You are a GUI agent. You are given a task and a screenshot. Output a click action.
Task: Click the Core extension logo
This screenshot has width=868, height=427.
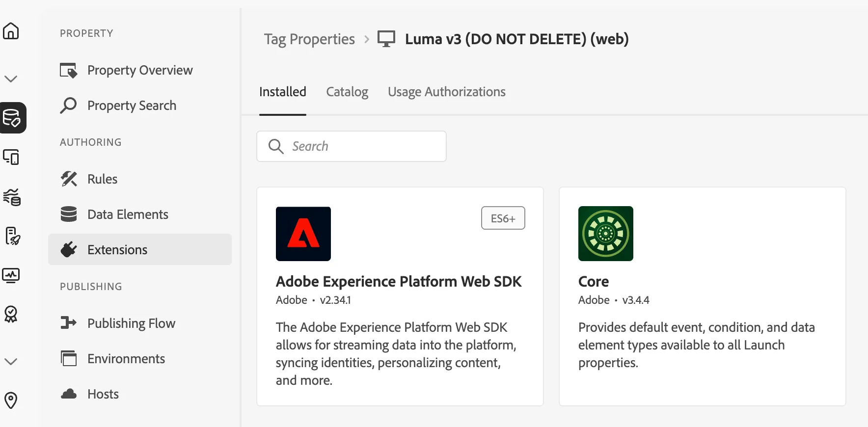tap(606, 234)
